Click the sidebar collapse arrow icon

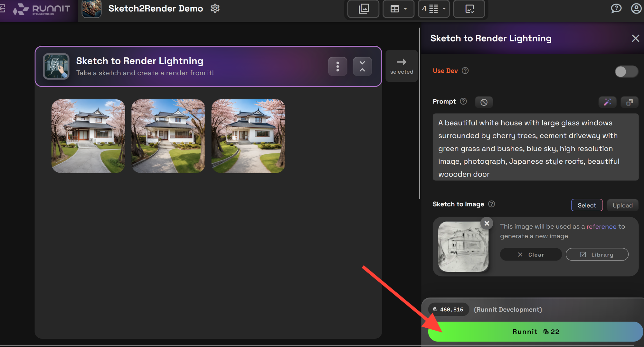click(x=3, y=9)
